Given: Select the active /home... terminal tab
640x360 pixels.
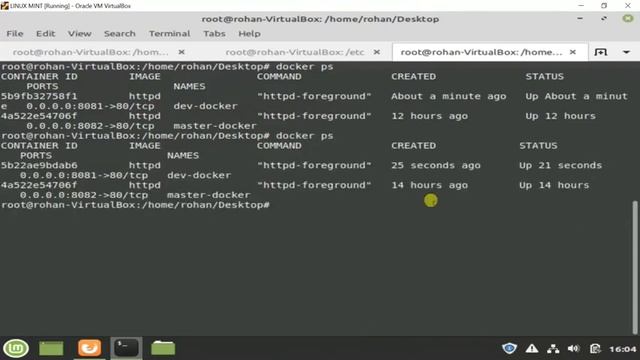Looking at the screenshot, I should click(482, 52).
